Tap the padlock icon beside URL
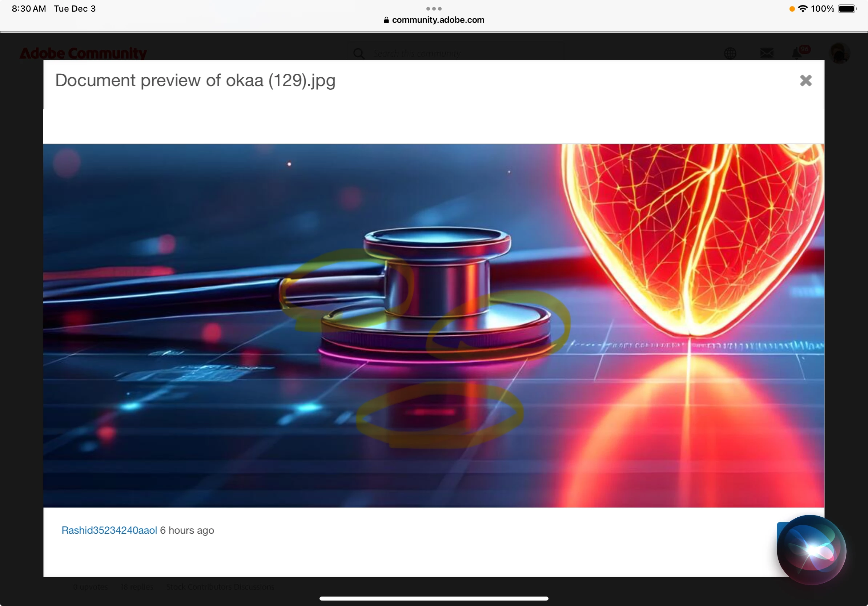Viewport: 868px width, 606px height. (386, 20)
